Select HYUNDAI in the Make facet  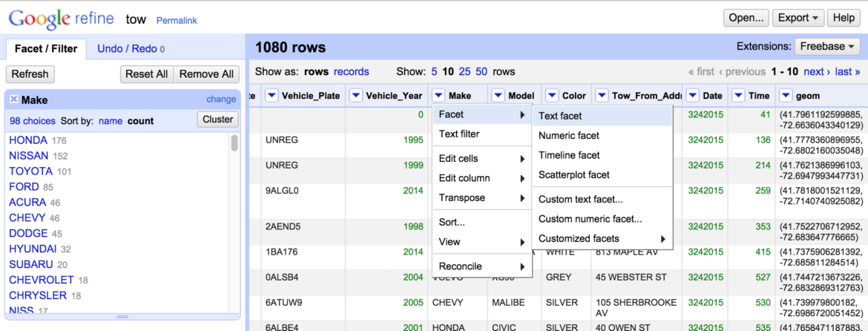pos(33,249)
